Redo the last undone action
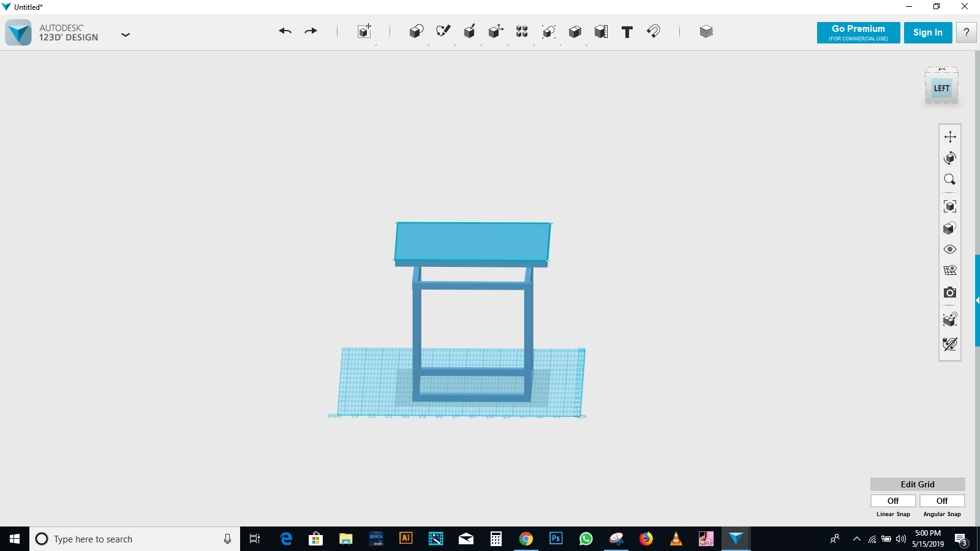The image size is (980, 551). (x=311, y=31)
